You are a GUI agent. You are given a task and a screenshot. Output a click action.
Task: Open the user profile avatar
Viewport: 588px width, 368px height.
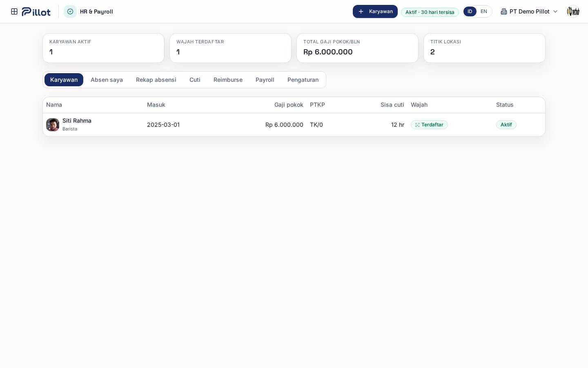coord(573,11)
